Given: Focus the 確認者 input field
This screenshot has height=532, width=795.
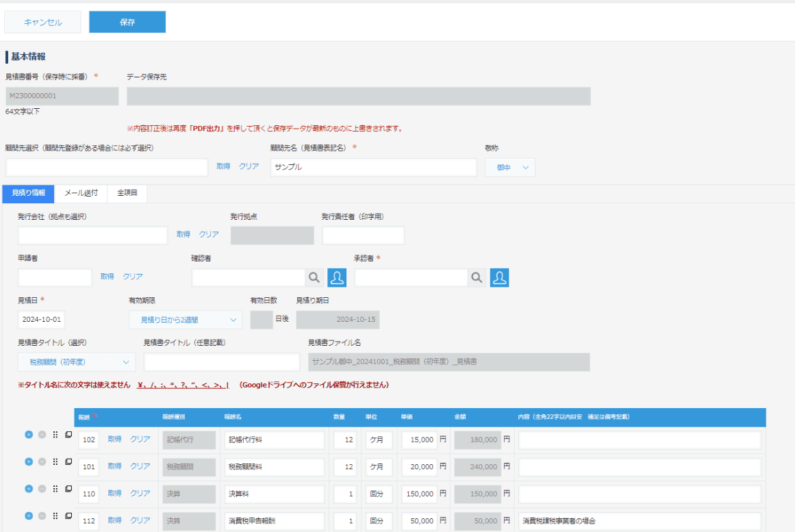Looking at the screenshot, I should (249, 277).
